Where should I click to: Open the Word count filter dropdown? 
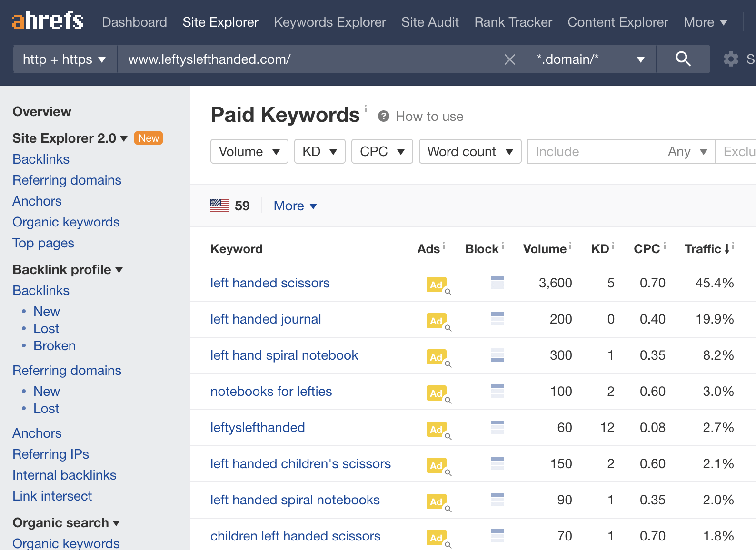469,152
